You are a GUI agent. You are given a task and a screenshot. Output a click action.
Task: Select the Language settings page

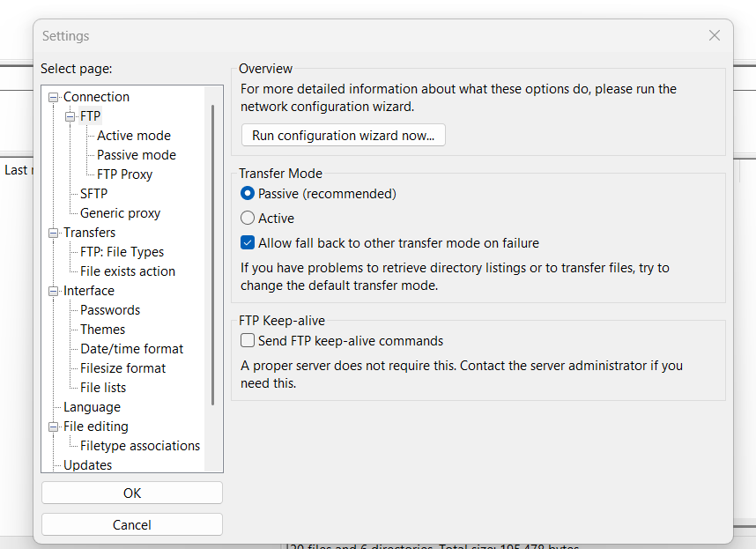[91, 406]
